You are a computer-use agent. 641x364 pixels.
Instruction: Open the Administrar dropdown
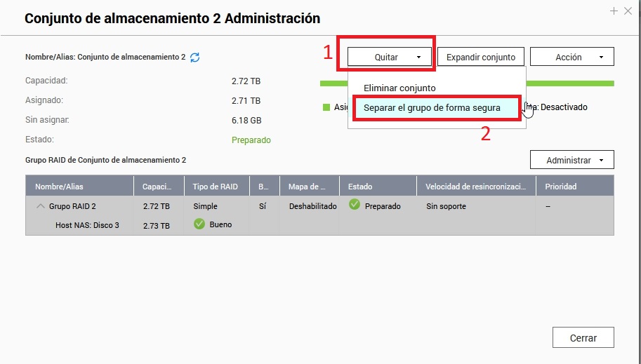571,160
